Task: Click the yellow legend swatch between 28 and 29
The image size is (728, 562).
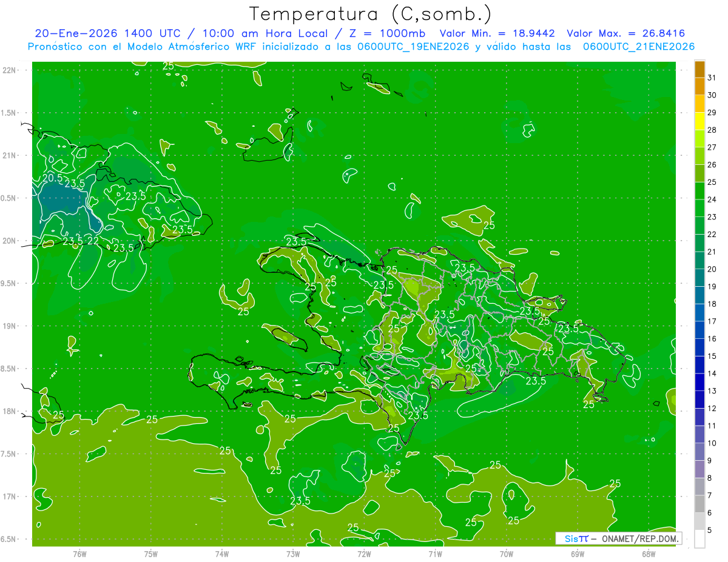Action: [x=700, y=121]
